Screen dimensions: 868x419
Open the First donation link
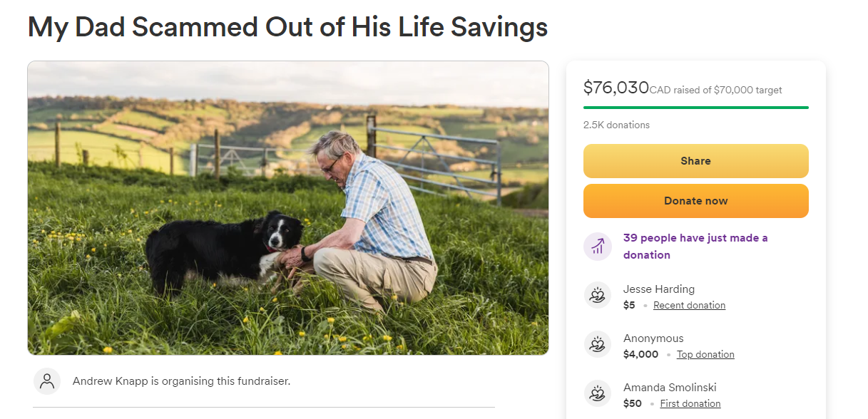pos(690,403)
